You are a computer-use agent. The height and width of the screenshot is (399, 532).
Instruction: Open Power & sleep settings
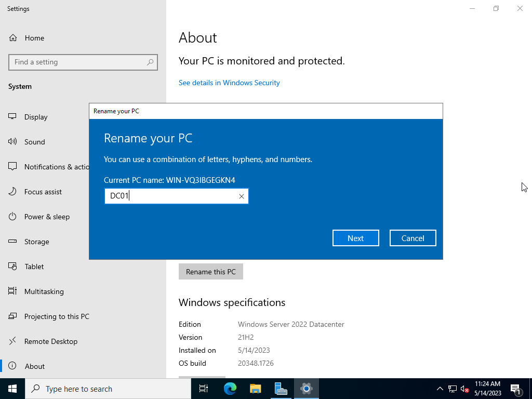(x=47, y=217)
